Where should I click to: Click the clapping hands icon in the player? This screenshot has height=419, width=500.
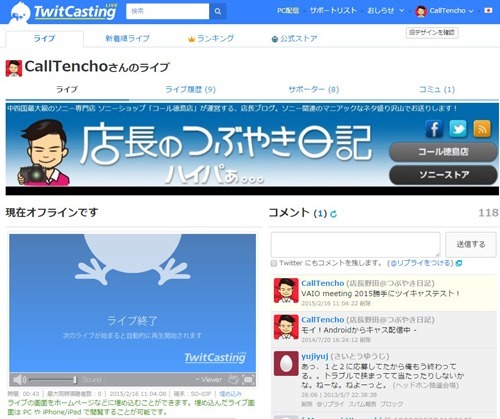pos(234,379)
